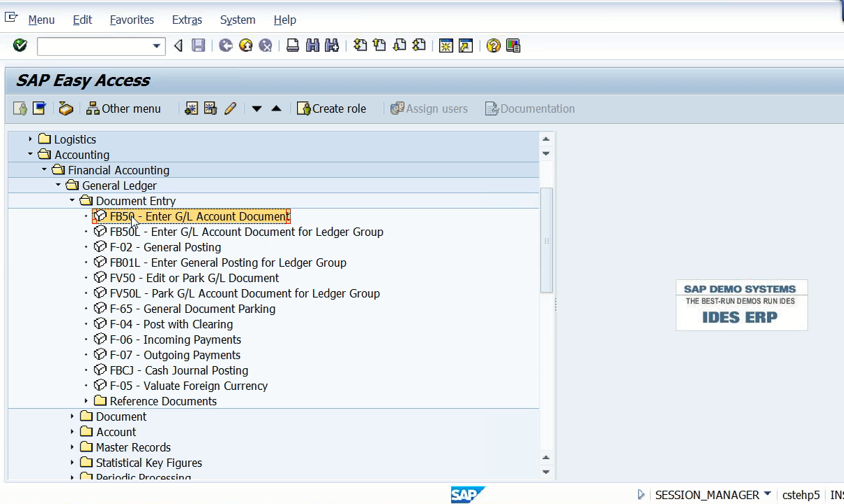Select FV50 - Edit or Park G/L Document
Image resolution: width=844 pixels, height=504 pixels.
[x=194, y=278]
